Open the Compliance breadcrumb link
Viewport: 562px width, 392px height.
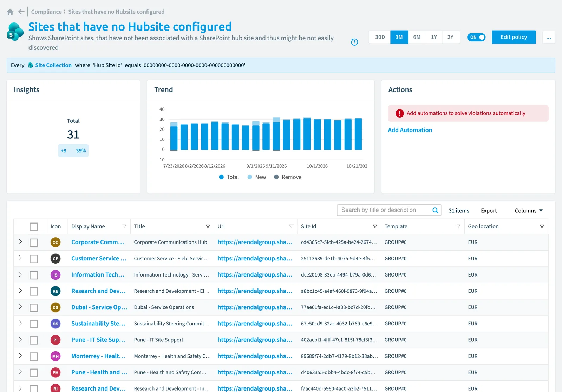coord(46,12)
